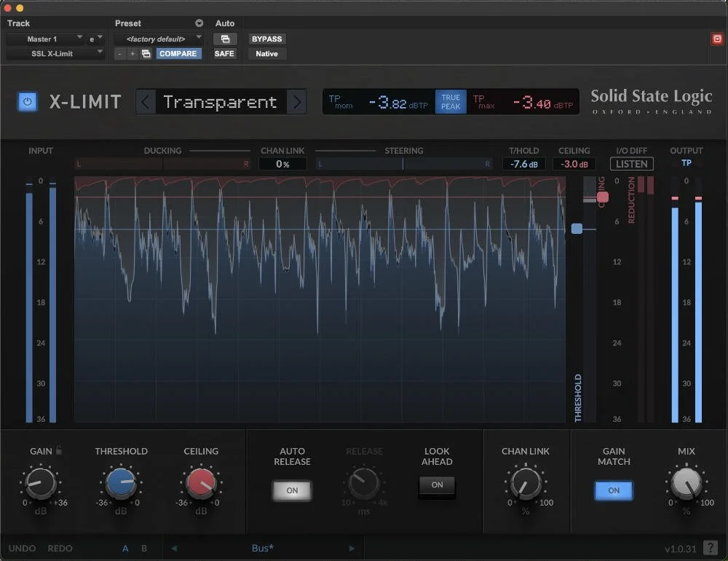Screen dimensions: 728x561
Task: Click the Native format button
Action: (267, 53)
